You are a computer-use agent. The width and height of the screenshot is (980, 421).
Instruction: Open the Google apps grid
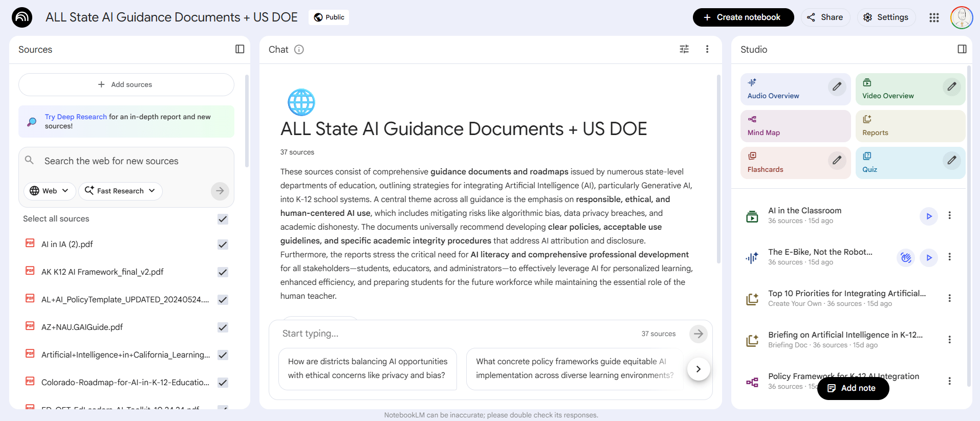pyautogui.click(x=934, y=17)
